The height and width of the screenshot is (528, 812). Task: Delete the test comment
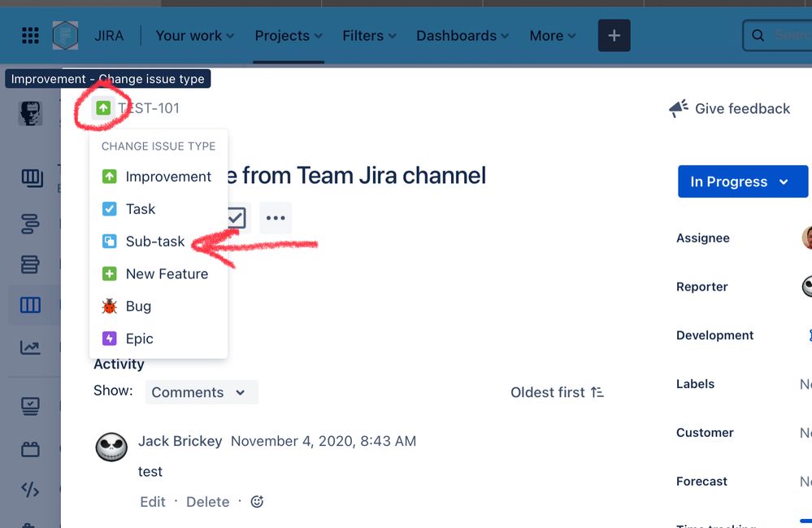pos(207,502)
